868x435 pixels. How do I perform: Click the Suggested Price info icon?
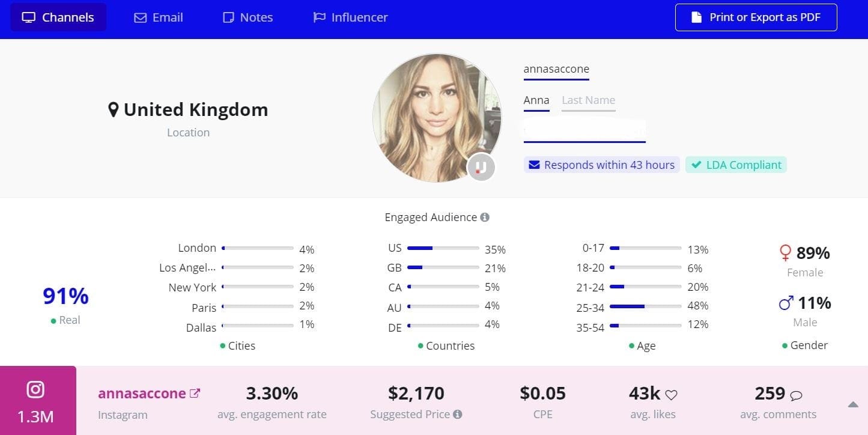(x=458, y=414)
